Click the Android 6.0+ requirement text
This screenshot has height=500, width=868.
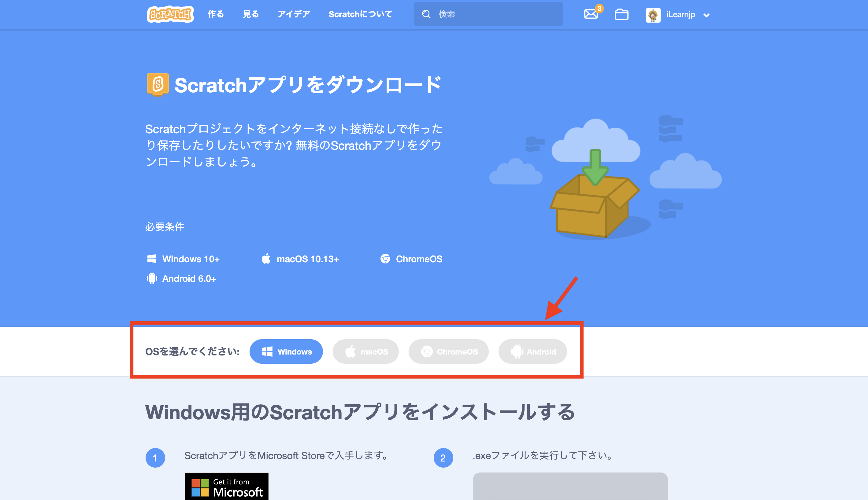[x=189, y=278]
